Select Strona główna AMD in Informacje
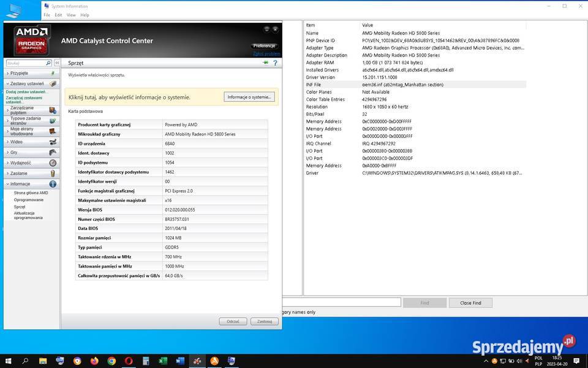The height and width of the screenshot is (368, 588). click(31, 193)
